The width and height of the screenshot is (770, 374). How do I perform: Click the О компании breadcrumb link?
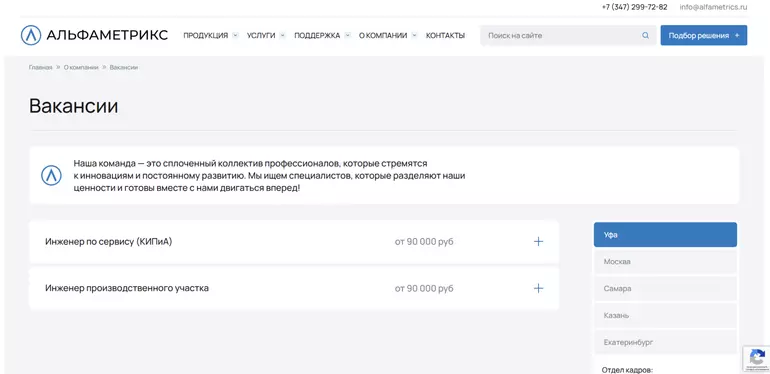tap(81, 67)
